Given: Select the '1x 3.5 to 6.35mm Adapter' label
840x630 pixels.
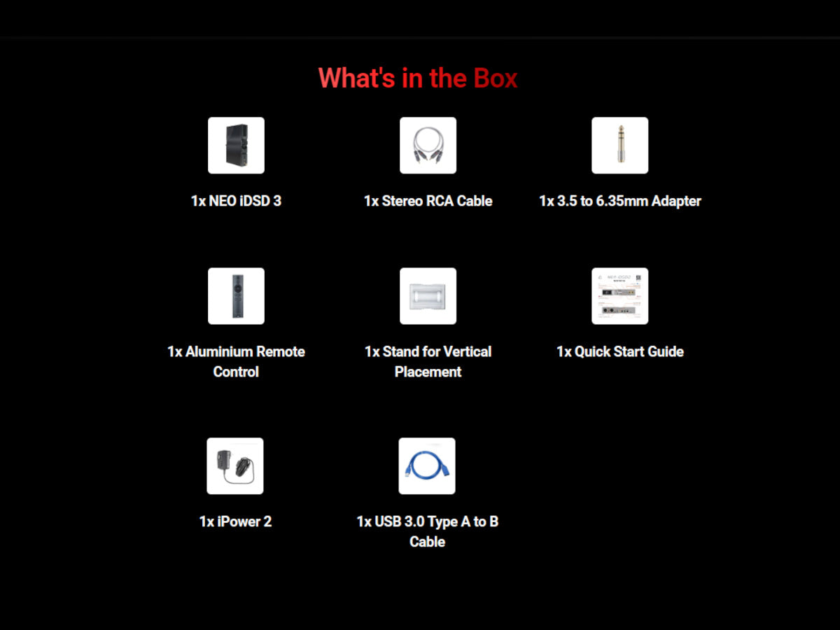Looking at the screenshot, I should (x=619, y=201).
